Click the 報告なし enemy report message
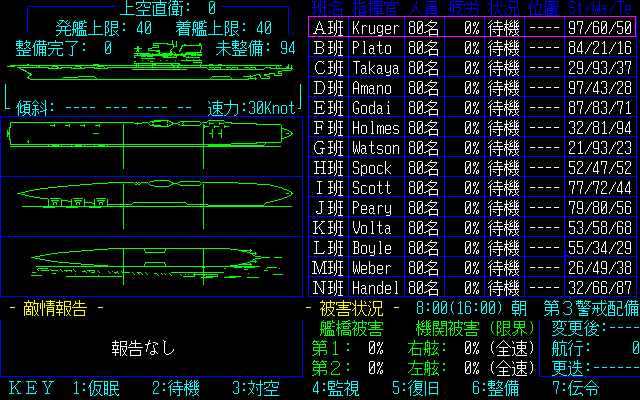This screenshot has height=400, width=640. (143, 348)
